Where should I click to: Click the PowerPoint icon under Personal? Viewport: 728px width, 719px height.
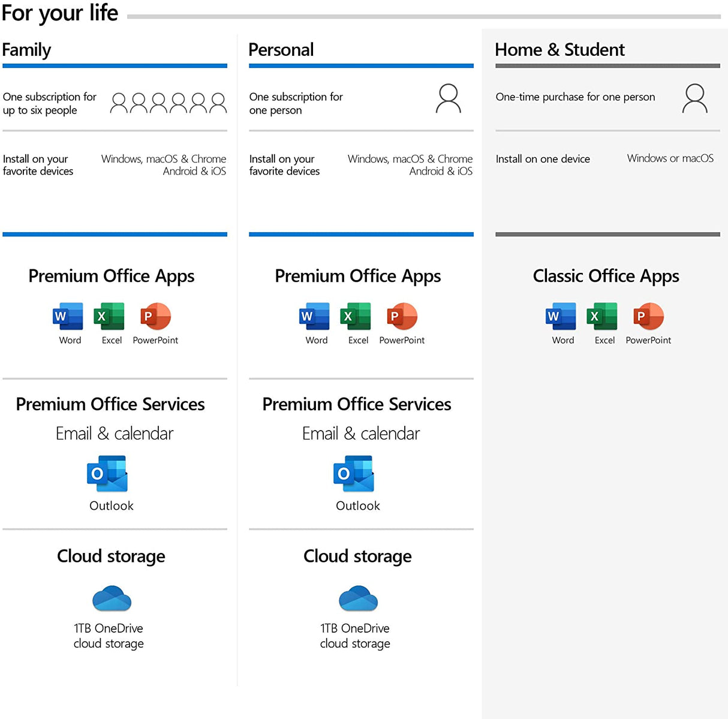coord(402,316)
